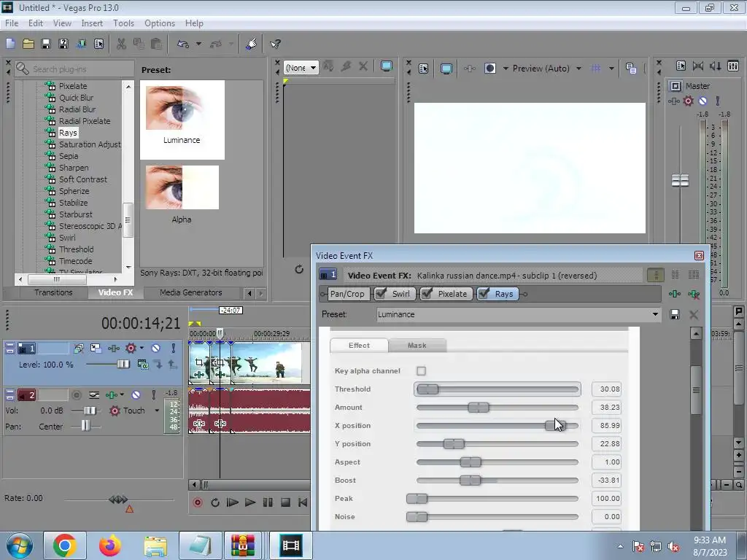Open the File menu
The image size is (747, 560).
coord(12,23)
